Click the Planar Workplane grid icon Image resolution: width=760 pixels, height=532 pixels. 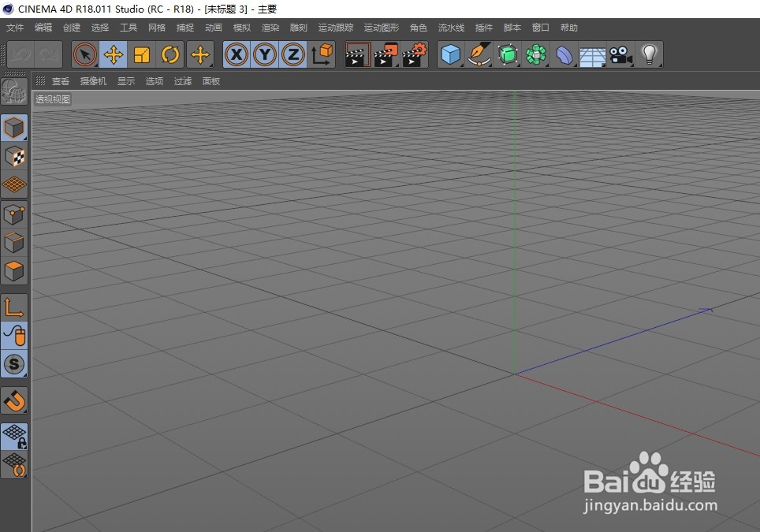click(14, 465)
